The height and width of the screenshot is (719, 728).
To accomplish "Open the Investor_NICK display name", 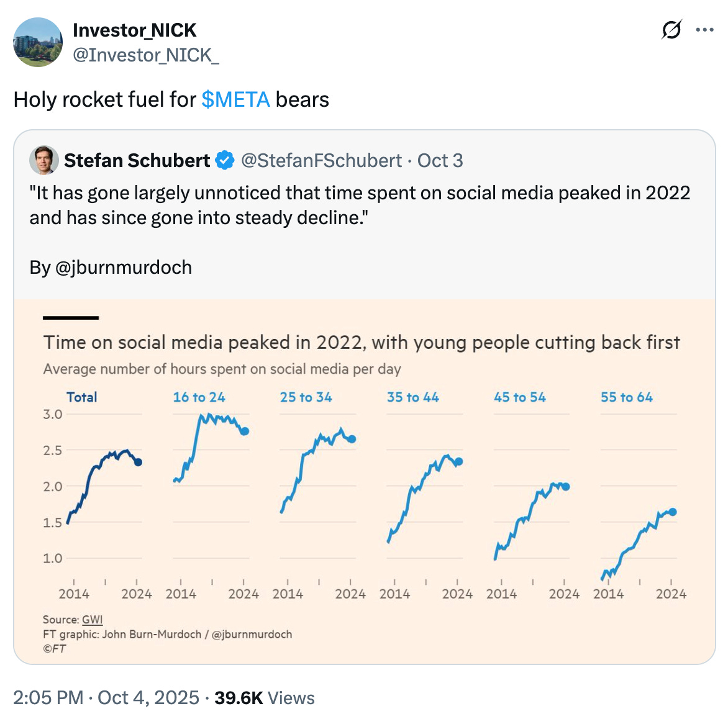I will (134, 30).
